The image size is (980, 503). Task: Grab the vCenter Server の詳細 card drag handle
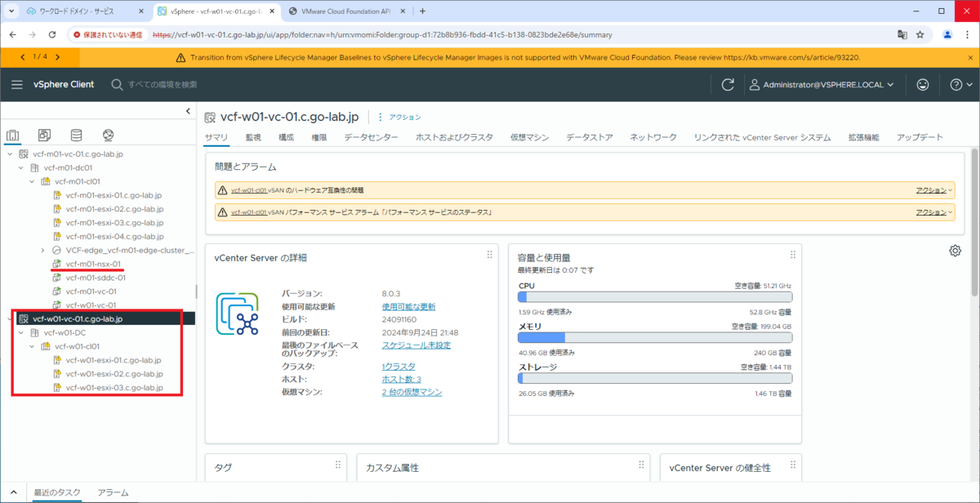pyautogui.click(x=489, y=256)
